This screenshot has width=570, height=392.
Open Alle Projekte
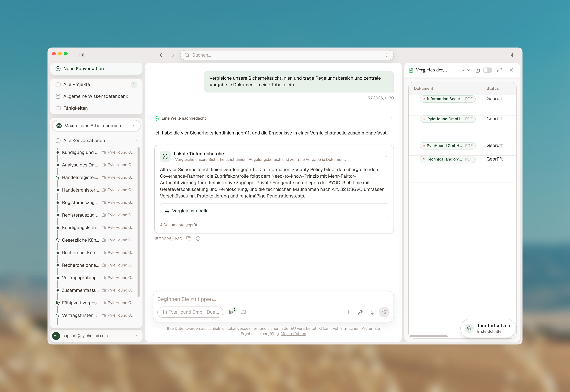(96, 84)
